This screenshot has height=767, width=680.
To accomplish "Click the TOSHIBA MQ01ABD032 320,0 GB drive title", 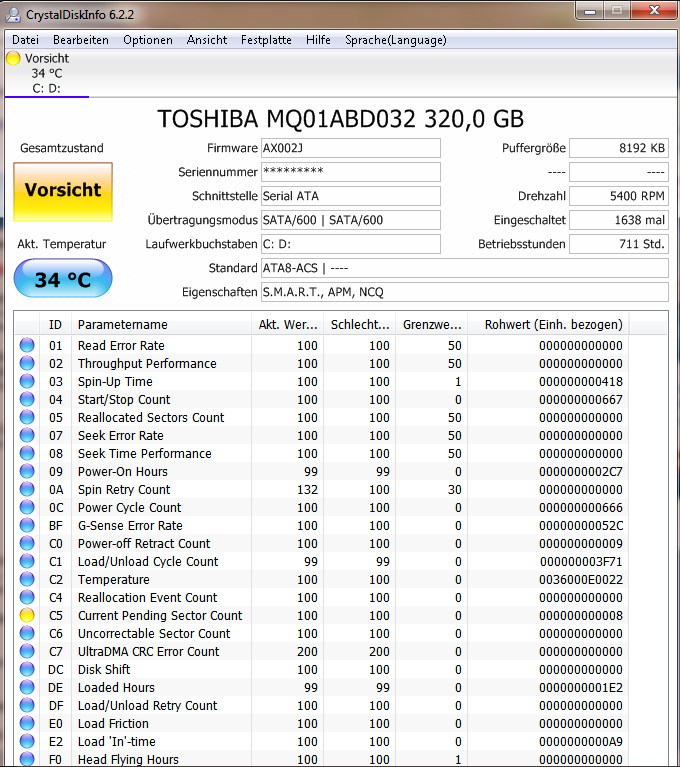I will click(x=340, y=119).
